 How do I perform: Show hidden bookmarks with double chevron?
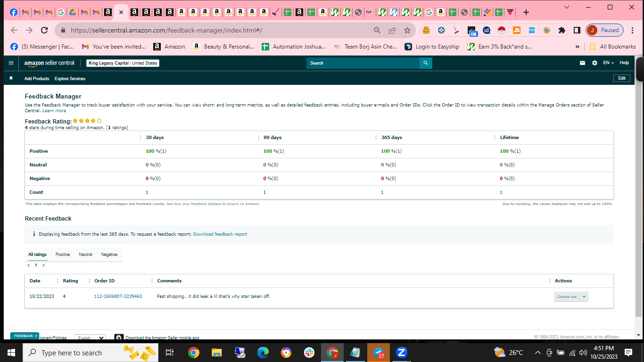578,47
